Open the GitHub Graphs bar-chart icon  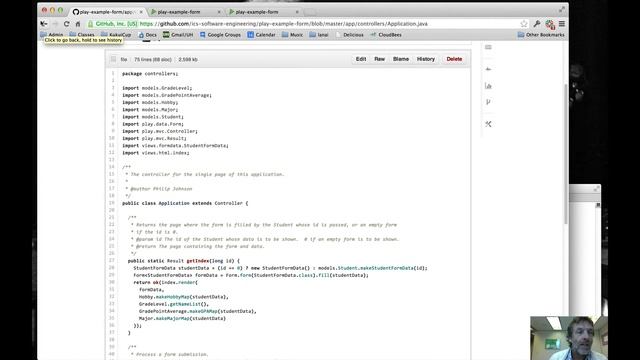488,86
